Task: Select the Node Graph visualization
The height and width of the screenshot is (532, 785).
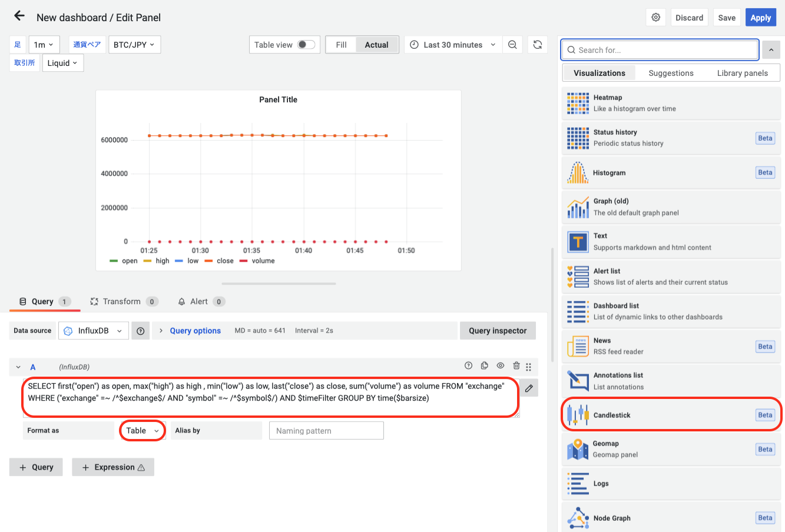Action: coord(671,518)
